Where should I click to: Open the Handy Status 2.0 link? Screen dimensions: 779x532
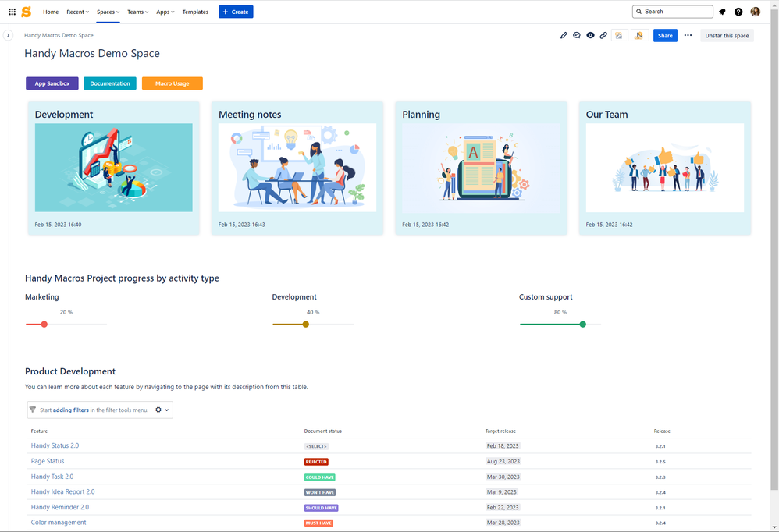[55, 445]
